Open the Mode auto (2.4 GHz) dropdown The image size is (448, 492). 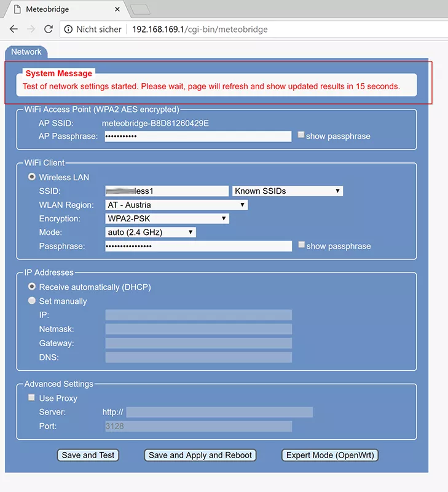pos(151,232)
